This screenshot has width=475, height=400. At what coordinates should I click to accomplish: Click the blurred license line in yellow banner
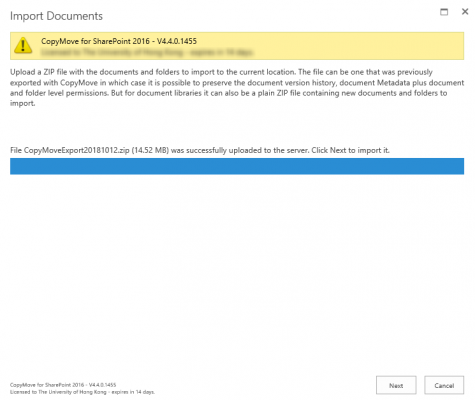pos(147,52)
